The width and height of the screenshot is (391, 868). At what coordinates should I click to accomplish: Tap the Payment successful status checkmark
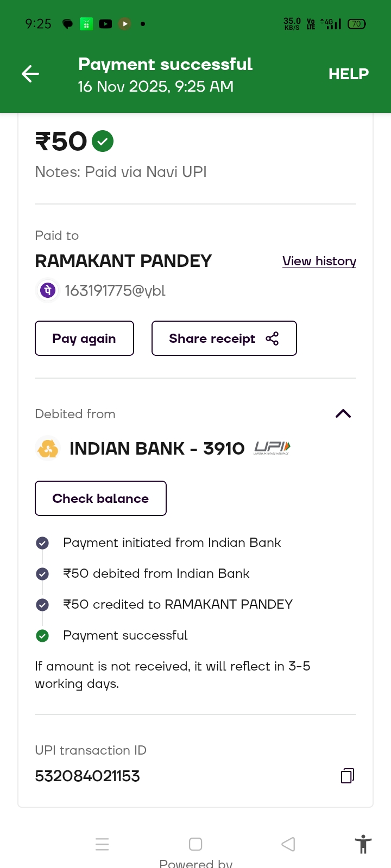pyautogui.click(x=42, y=636)
